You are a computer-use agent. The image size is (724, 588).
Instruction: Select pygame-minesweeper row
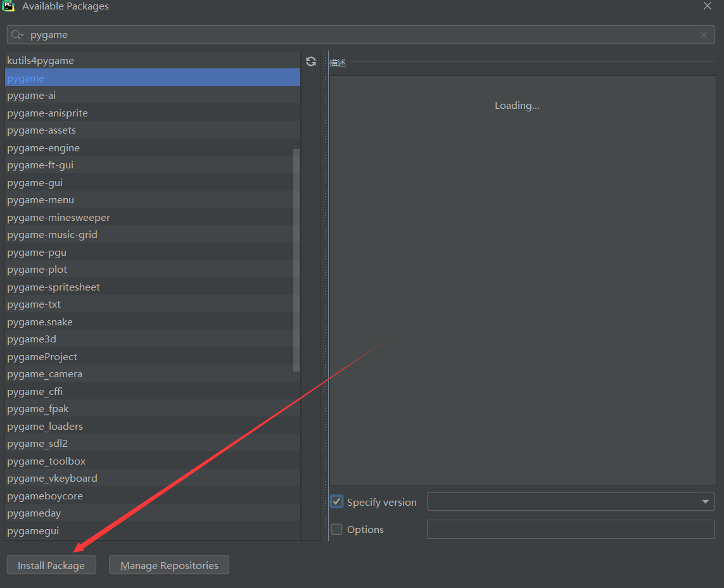point(153,217)
